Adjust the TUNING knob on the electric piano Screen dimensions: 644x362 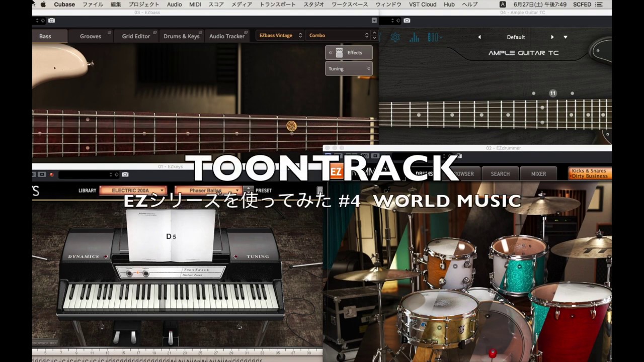tap(235, 257)
